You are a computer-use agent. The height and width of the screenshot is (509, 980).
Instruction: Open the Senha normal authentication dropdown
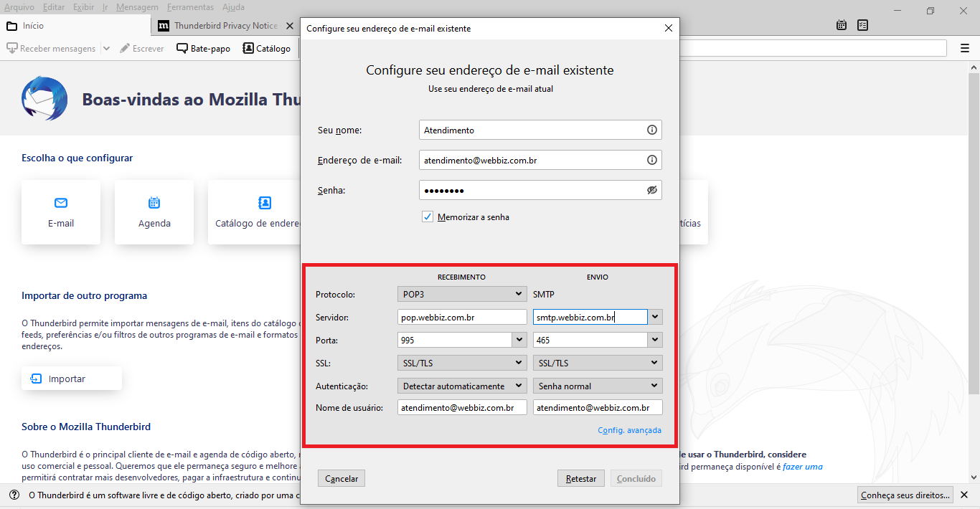pyautogui.click(x=597, y=386)
